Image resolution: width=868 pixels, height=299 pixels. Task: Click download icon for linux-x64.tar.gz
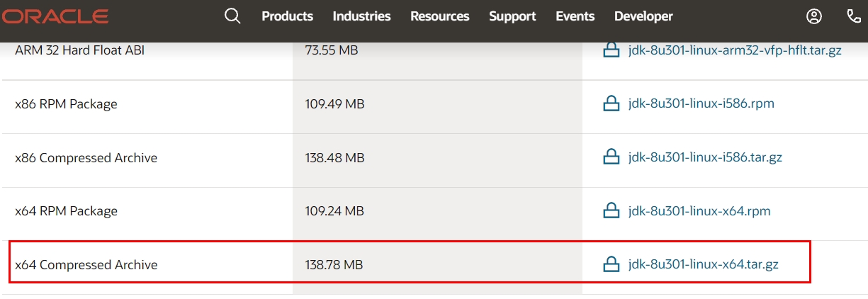(x=611, y=265)
